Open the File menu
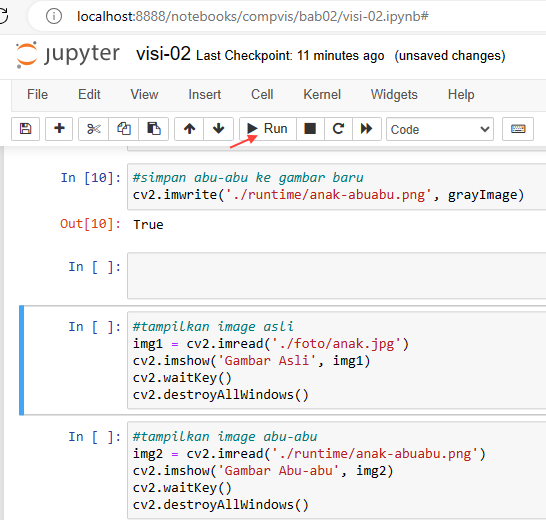Image resolution: width=546 pixels, height=520 pixels. (37, 94)
